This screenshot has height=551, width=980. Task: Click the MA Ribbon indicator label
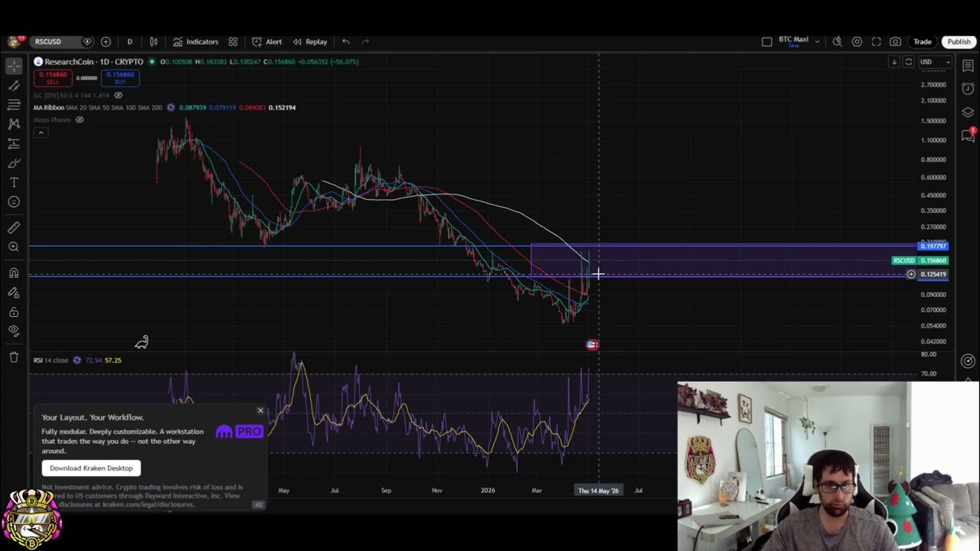tap(51, 107)
